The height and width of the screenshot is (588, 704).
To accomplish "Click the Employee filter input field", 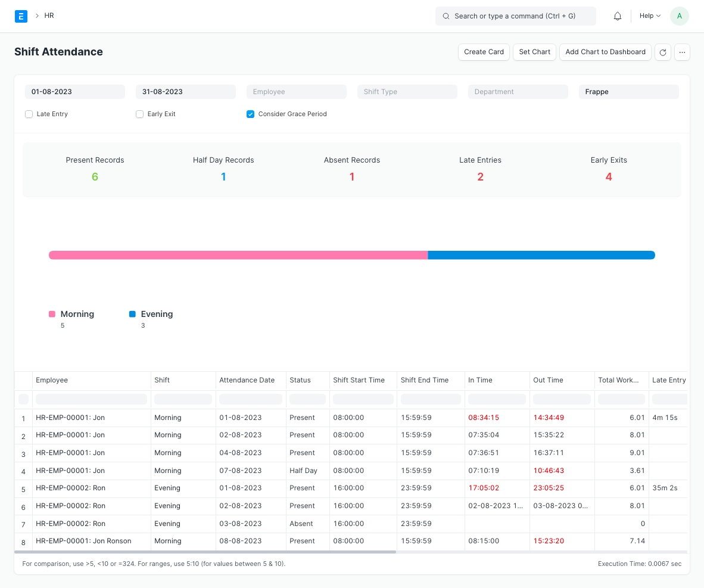I will pyautogui.click(x=296, y=92).
